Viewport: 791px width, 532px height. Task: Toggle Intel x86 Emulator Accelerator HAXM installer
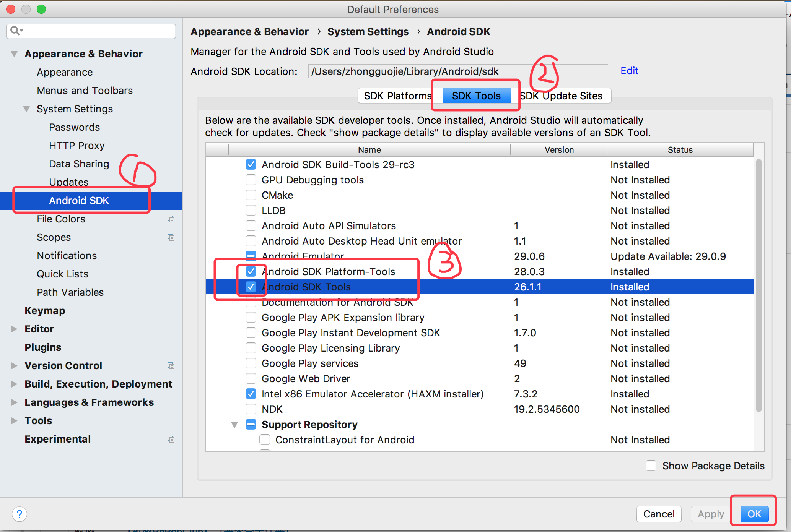(x=250, y=393)
